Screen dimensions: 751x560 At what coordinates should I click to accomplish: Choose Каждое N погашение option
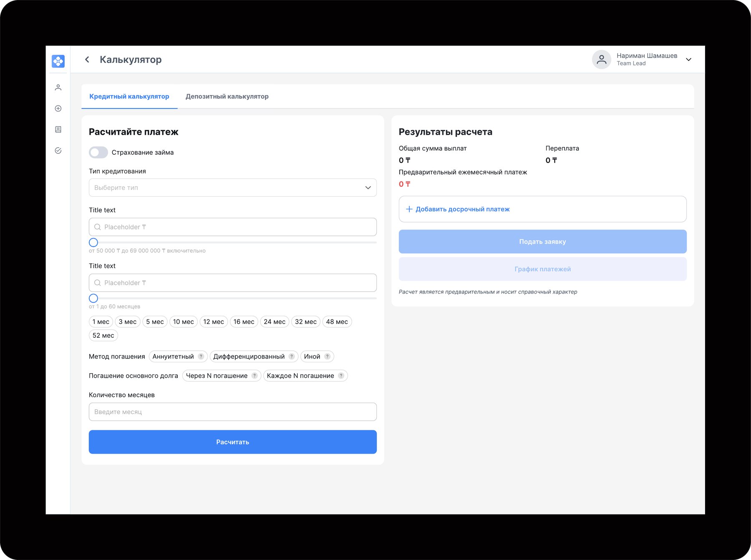coord(305,376)
